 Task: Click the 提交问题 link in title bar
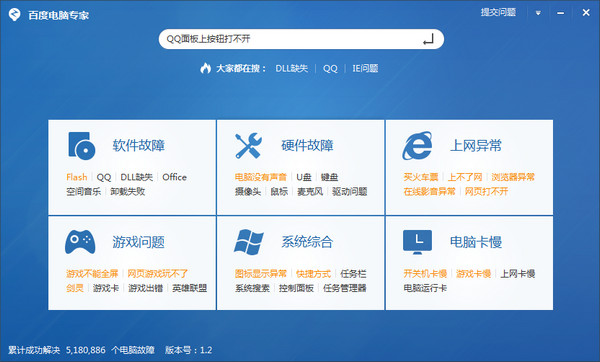click(498, 13)
